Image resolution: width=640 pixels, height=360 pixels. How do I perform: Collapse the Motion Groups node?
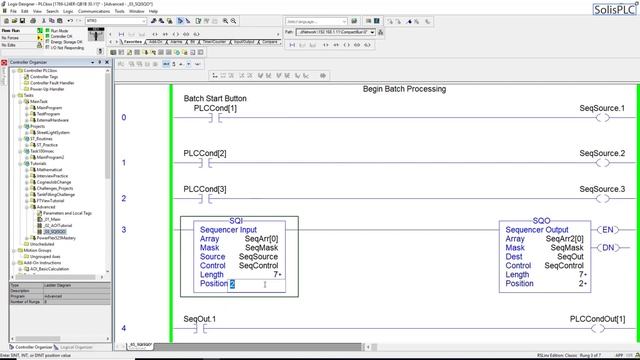coord(14,250)
